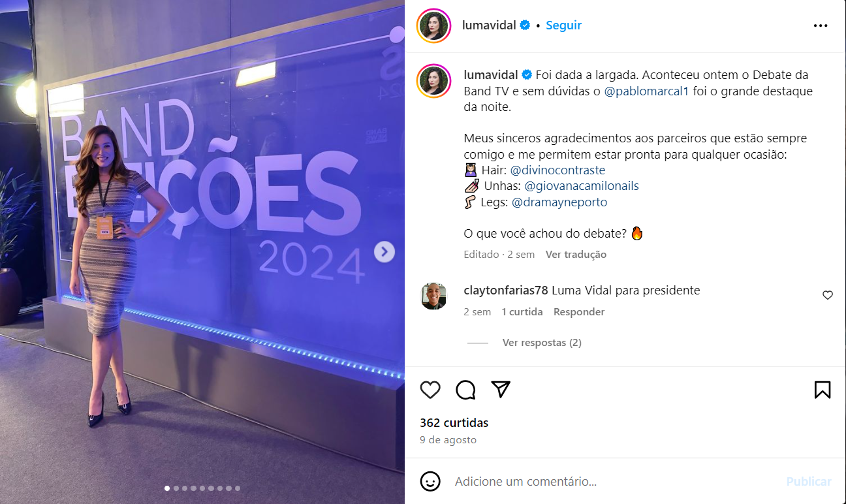Like the post with the heart icon

430,390
